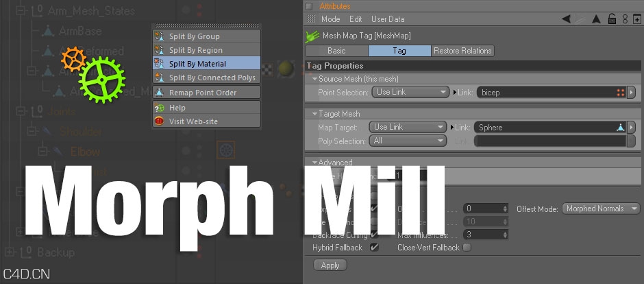Open the Mode menu in Attributes
The height and width of the screenshot is (284, 644).
point(331,19)
